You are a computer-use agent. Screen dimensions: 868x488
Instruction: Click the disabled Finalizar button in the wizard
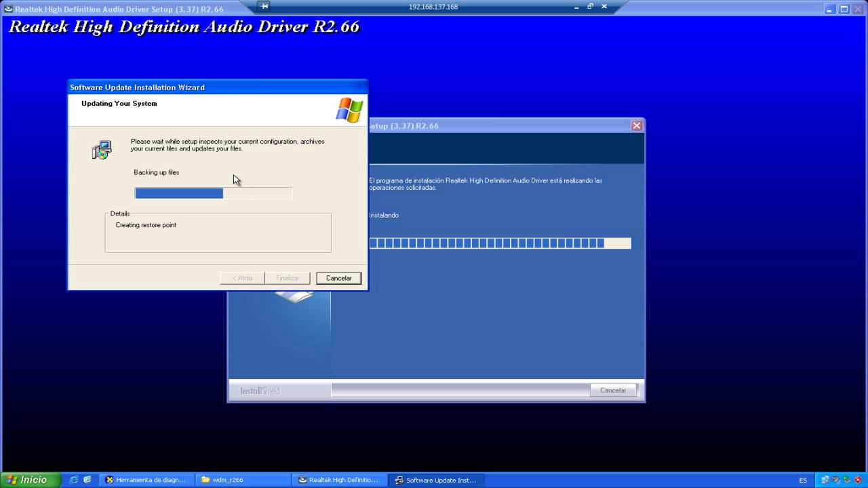pos(288,278)
